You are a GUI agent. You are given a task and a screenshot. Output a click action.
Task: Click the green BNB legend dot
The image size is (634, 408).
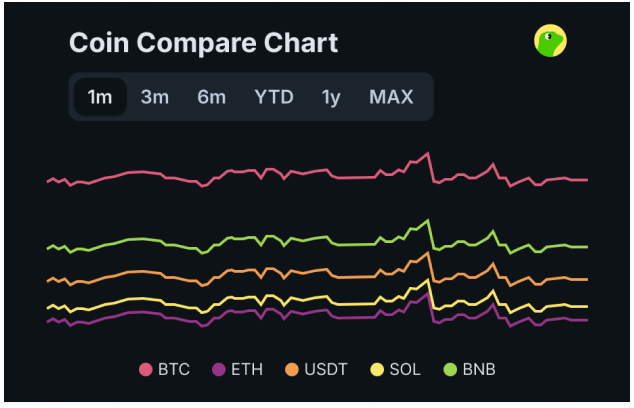(450, 370)
